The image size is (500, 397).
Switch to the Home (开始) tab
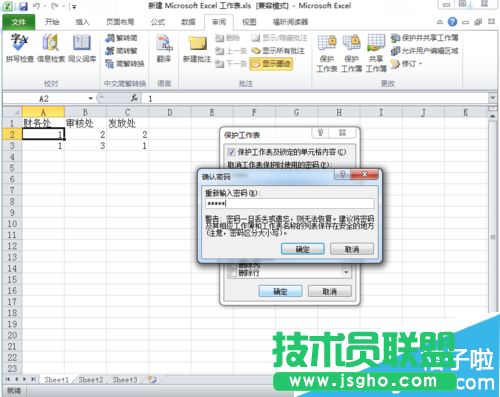pos(52,22)
